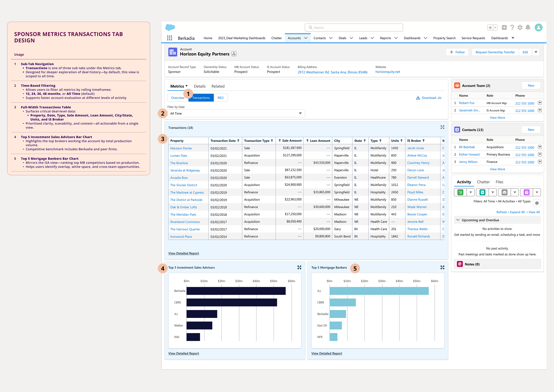Click the Log a Call icon
554x392 pixels.
(x=482, y=192)
